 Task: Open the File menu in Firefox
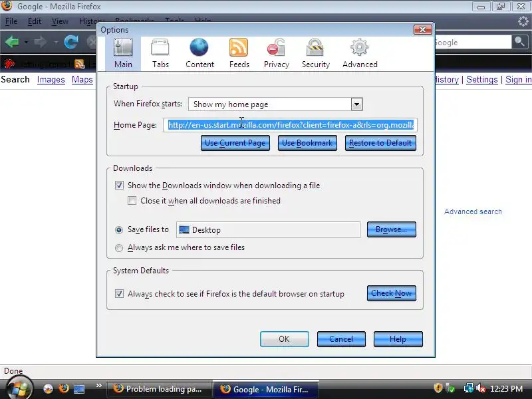tap(11, 21)
